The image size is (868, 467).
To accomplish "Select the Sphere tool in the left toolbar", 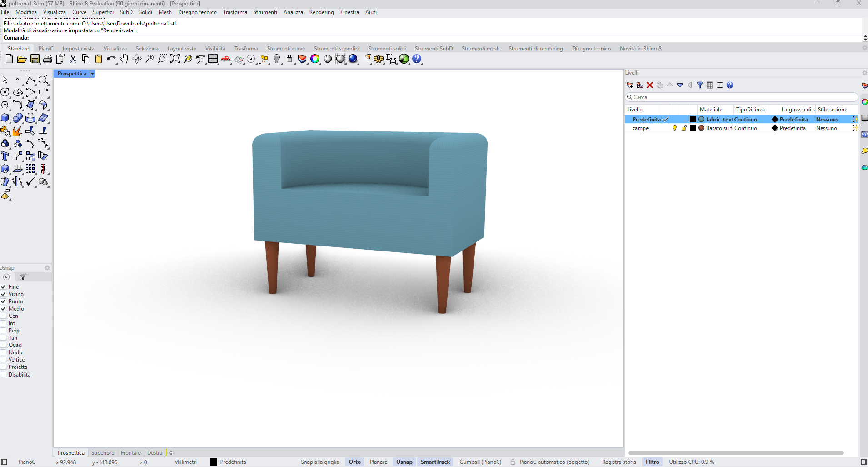I will tap(17, 118).
